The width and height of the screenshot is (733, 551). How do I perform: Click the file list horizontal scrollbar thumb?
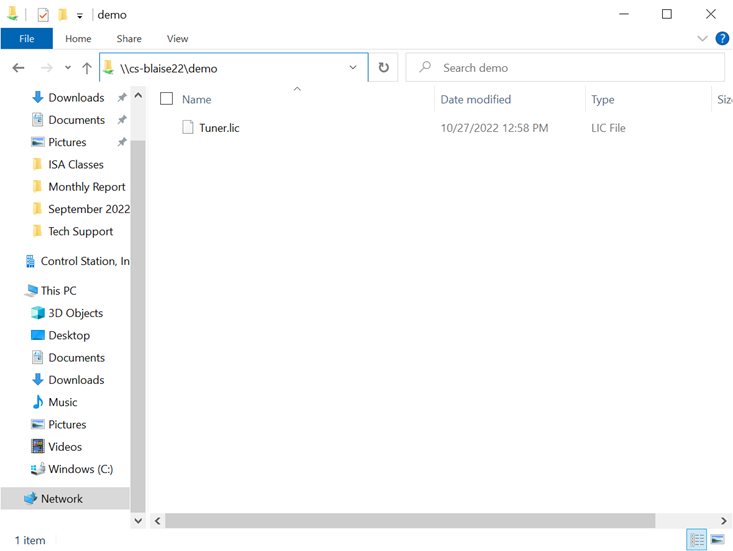tap(410, 521)
